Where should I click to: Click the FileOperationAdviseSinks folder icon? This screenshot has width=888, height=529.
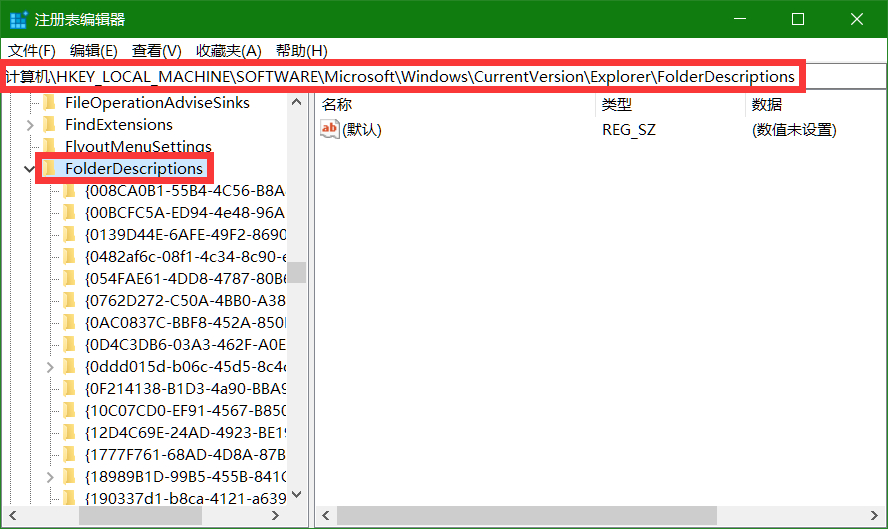point(50,103)
